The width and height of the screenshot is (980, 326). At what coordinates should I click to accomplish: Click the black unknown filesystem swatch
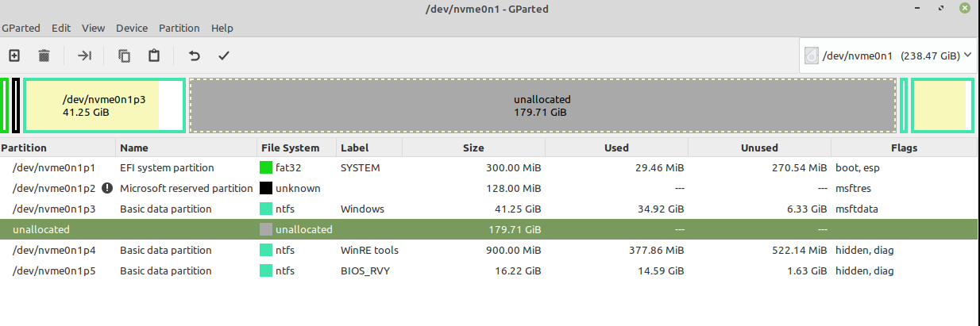click(266, 189)
